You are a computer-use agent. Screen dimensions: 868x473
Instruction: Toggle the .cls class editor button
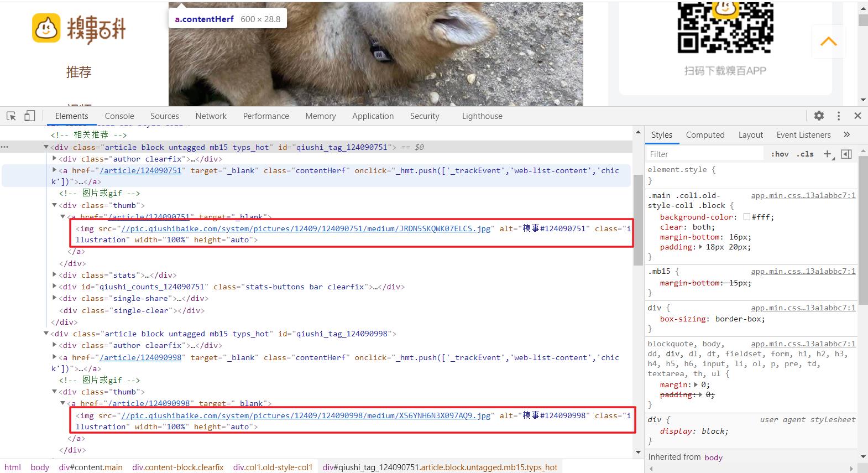805,154
